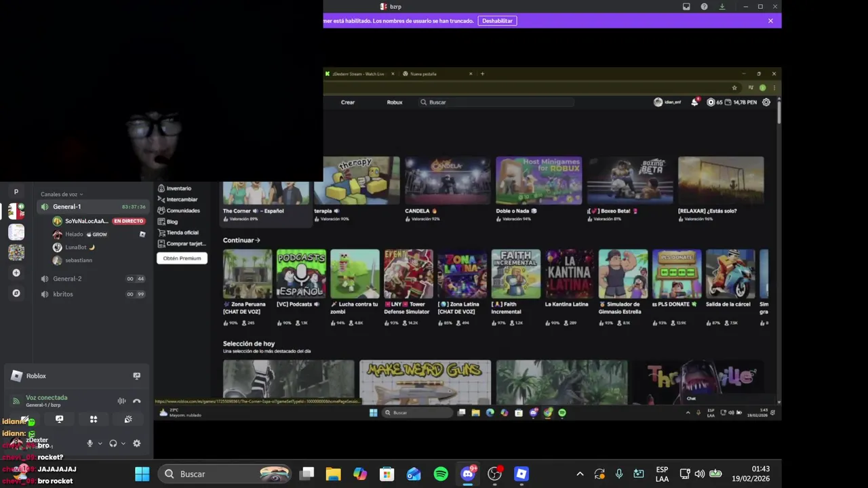The height and width of the screenshot is (488, 868).
Task: Open Roblox app from taskbar
Action: point(521,474)
